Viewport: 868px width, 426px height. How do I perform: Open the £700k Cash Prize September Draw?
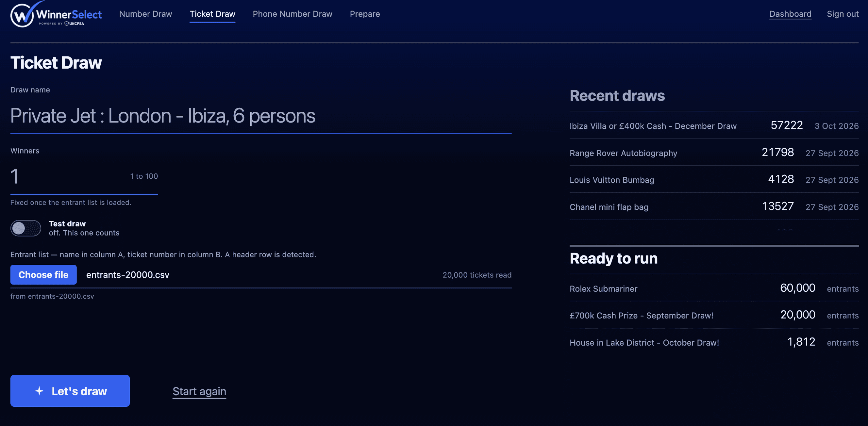pos(714,315)
